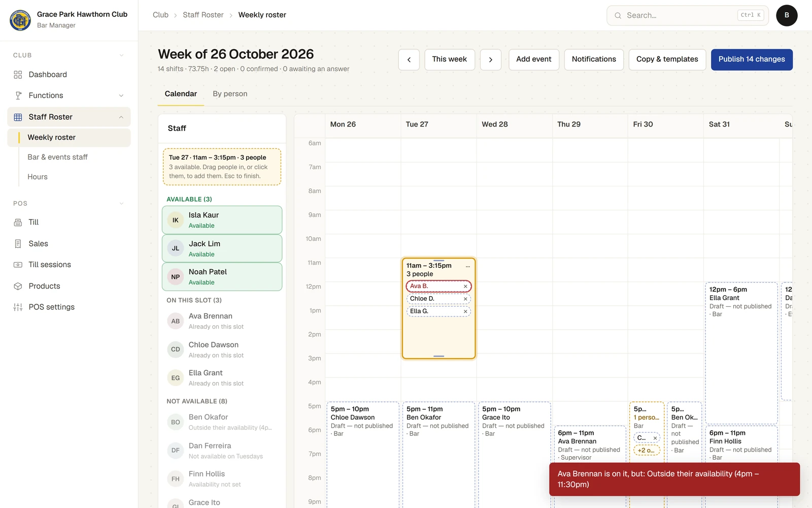Switch to the Calendar tab
The height and width of the screenshot is (508, 812).
[x=181, y=94]
